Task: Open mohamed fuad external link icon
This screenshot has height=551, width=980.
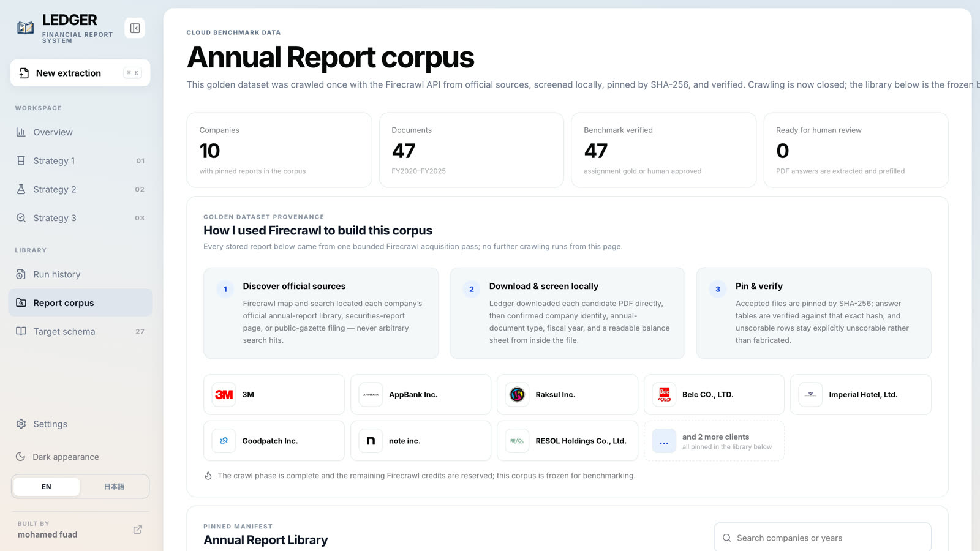Action: click(x=138, y=530)
